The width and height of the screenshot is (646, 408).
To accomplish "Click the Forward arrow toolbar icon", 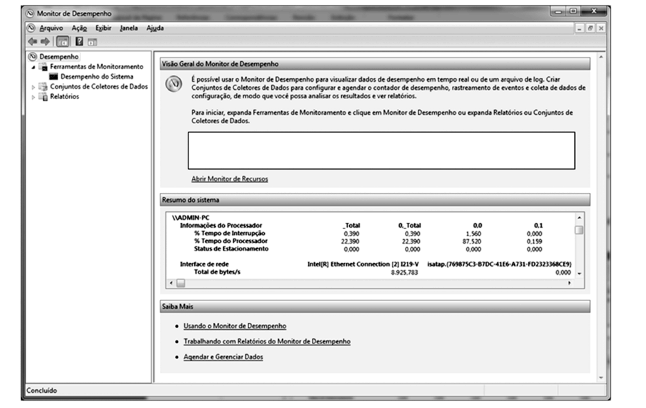I will click(45, 41).
